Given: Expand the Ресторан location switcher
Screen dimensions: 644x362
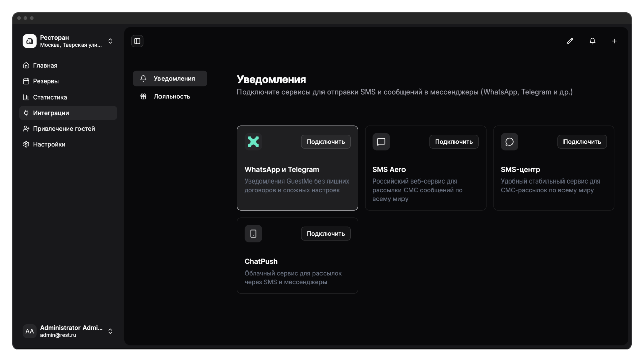Looking at the screenshot, I should pos(110,41).
